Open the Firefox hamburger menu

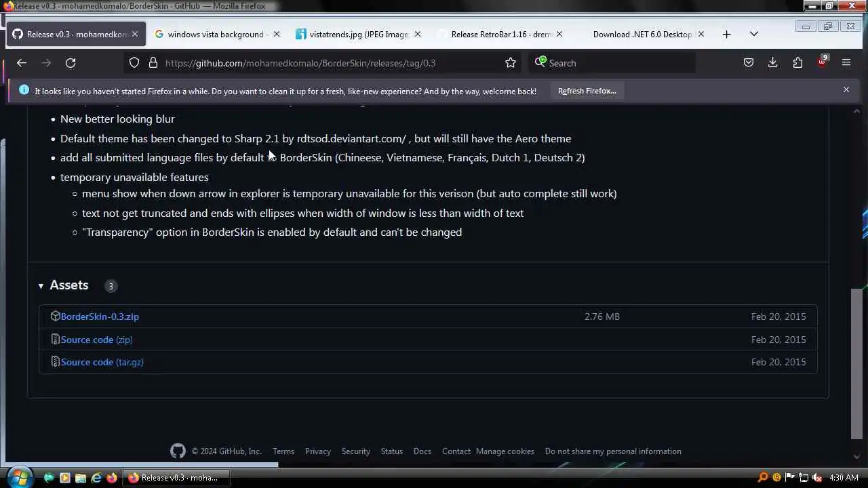pos(846,63)
